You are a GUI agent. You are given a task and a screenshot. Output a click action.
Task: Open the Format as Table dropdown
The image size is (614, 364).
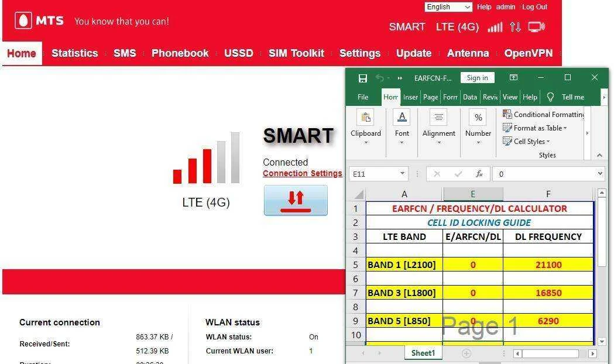(535, 128)
